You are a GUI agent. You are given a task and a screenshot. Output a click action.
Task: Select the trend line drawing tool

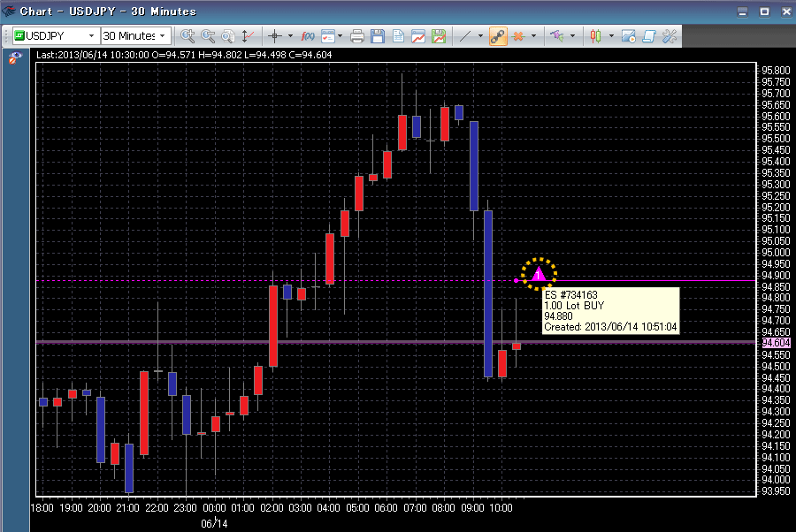465,36
